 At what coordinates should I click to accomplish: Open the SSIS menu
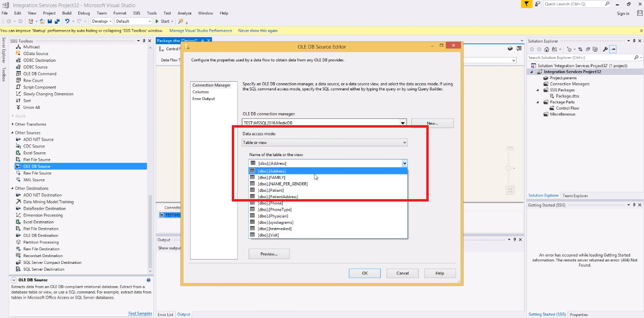(136, 13)
